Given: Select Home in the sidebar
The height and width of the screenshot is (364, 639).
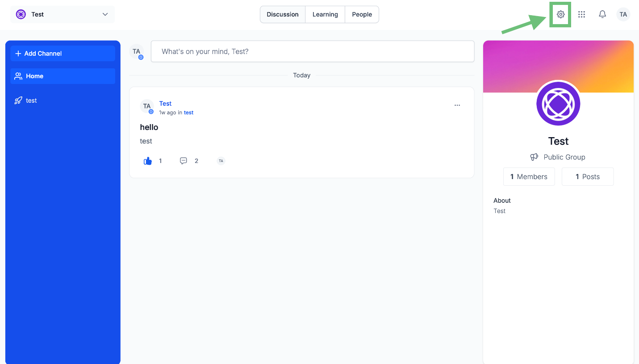Looking at the screenshot, I should click(x=63, y=76).
